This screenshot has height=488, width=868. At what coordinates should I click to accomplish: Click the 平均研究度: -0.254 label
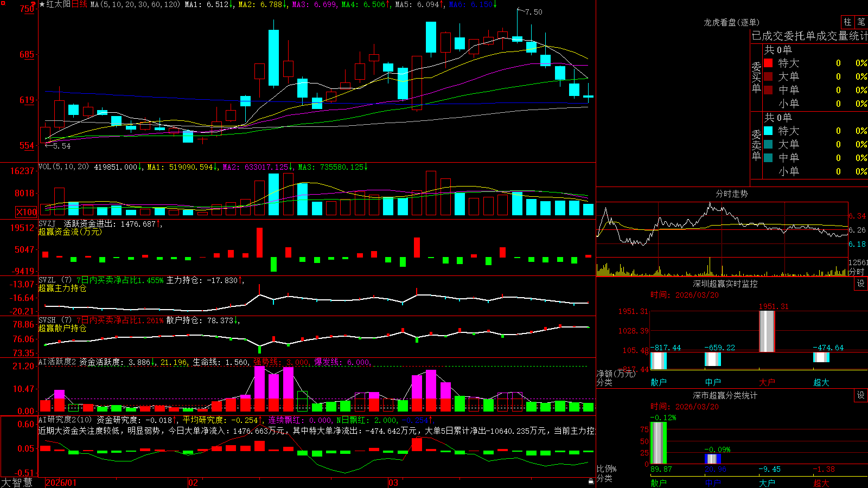tap(220, 420)
